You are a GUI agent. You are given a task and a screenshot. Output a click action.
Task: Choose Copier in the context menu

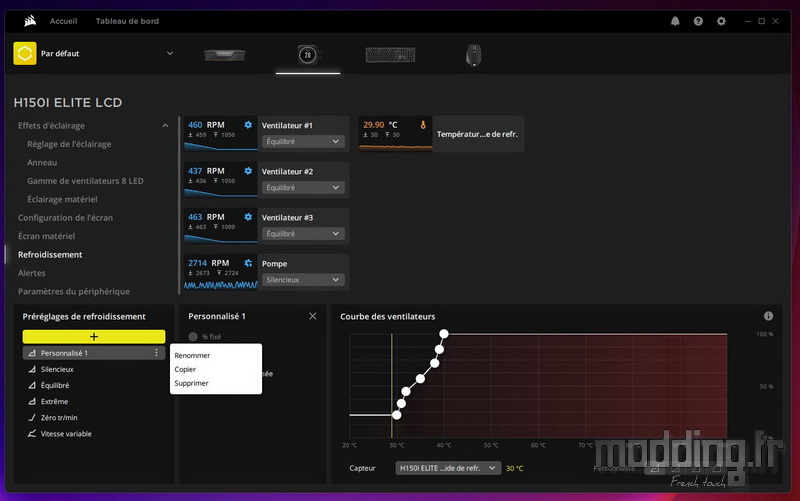[185, 369]
